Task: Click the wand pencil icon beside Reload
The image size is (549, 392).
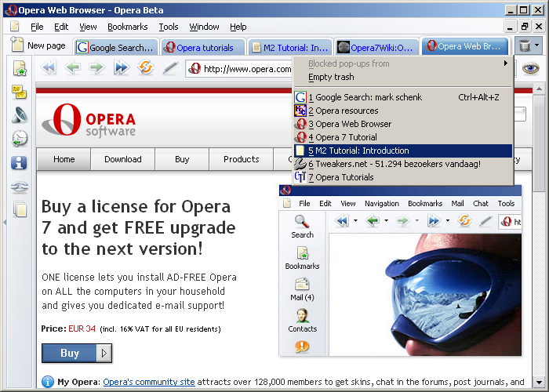Action: coord(169,68)
